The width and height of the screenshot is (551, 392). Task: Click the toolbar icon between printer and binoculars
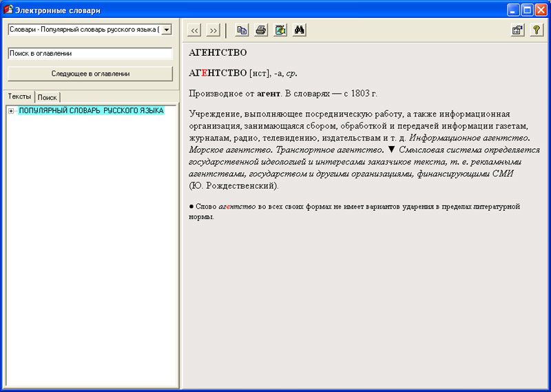coord(280,30)
